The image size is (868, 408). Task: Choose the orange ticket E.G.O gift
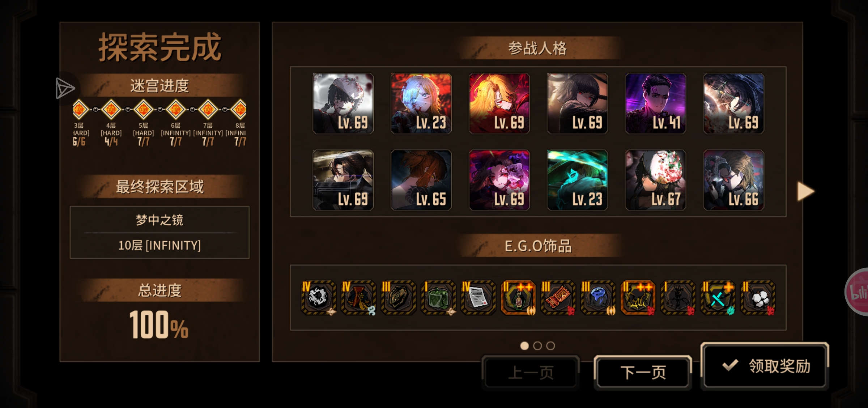(558, 297)
